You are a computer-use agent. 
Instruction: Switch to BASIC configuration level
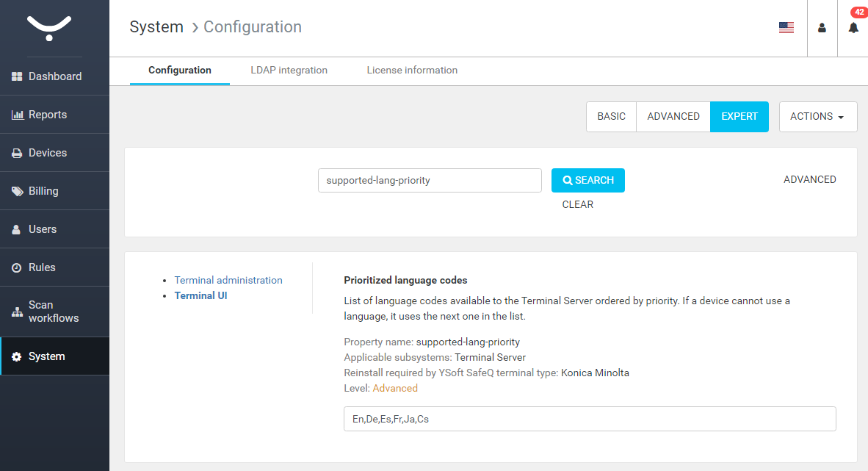[x=611, y=117]
